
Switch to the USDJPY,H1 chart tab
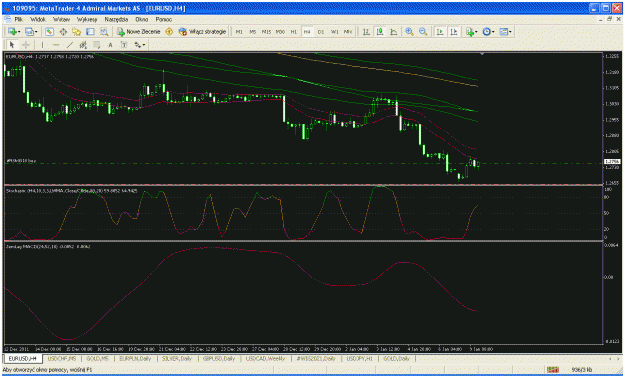[x=359, y=358]
